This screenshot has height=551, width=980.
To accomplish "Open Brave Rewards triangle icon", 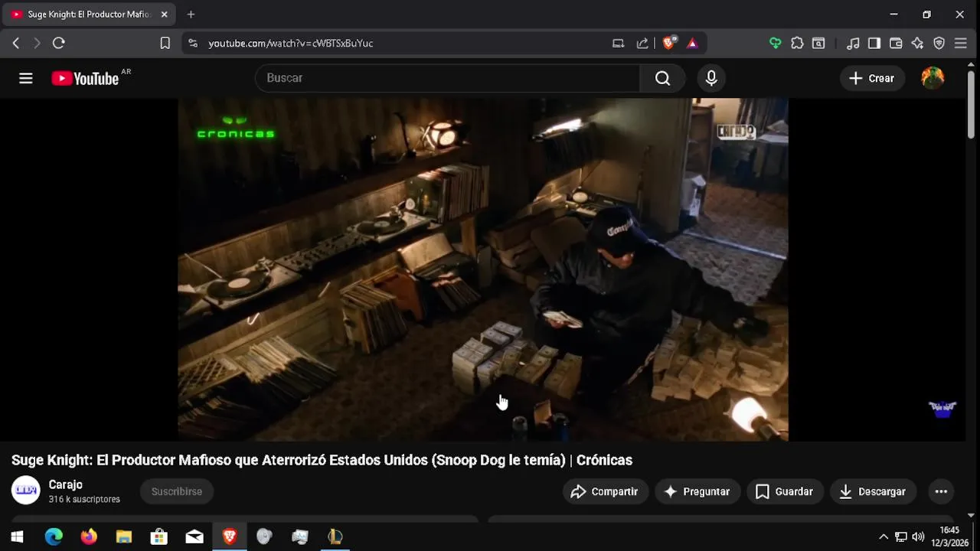I will 692,43.
